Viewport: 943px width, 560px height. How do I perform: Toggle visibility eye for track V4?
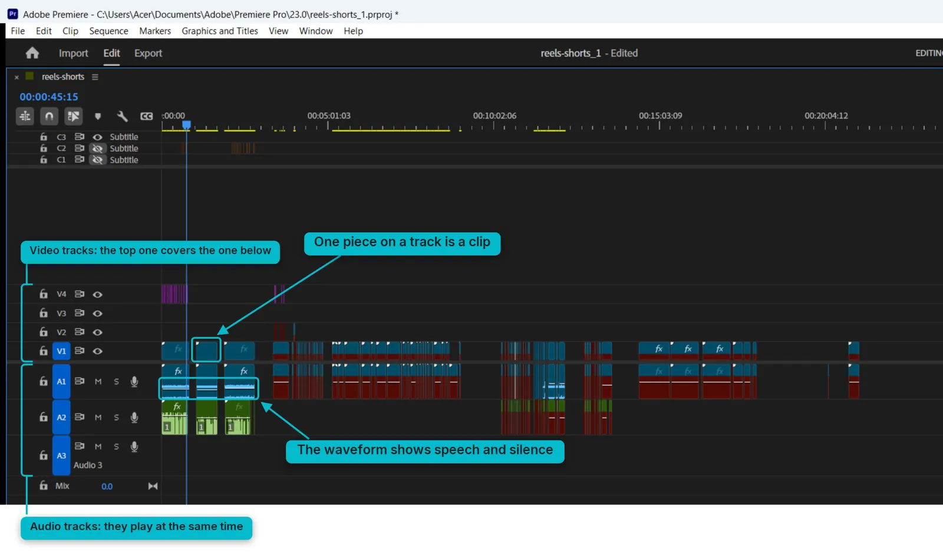(98, 294)
